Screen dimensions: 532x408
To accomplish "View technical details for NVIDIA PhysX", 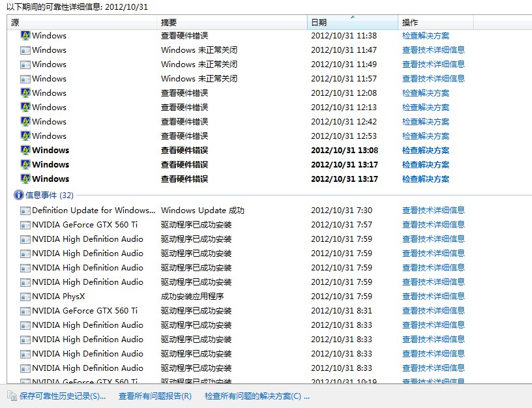I will (434, 297).
